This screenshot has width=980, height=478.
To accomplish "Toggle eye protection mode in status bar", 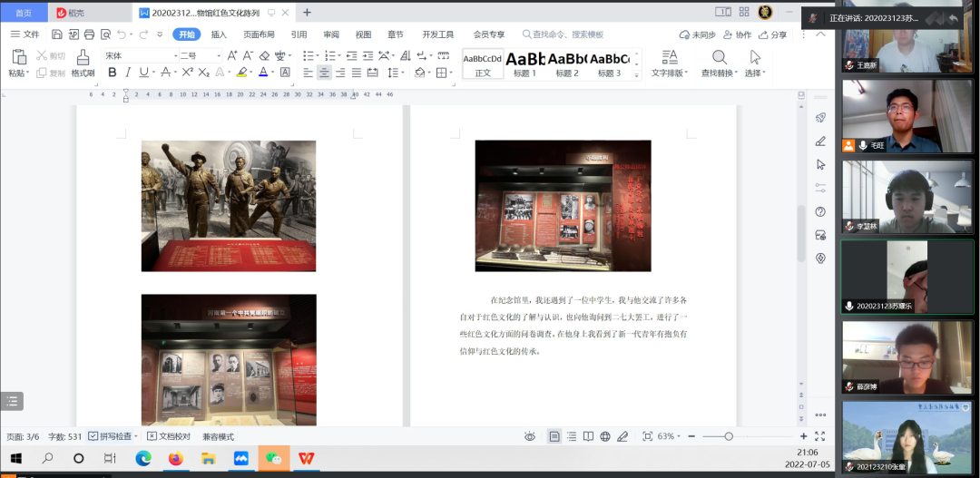I will click(529, 436).
